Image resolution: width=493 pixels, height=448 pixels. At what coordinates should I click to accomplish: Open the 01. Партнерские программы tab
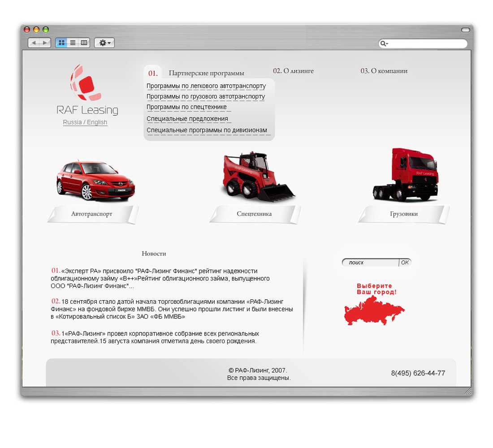(196, 73)
